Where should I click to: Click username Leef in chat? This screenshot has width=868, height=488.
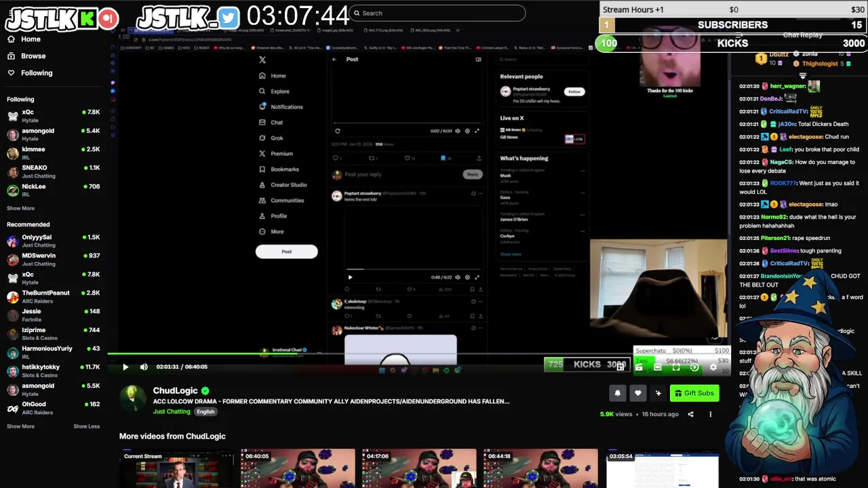coord(785,149)
